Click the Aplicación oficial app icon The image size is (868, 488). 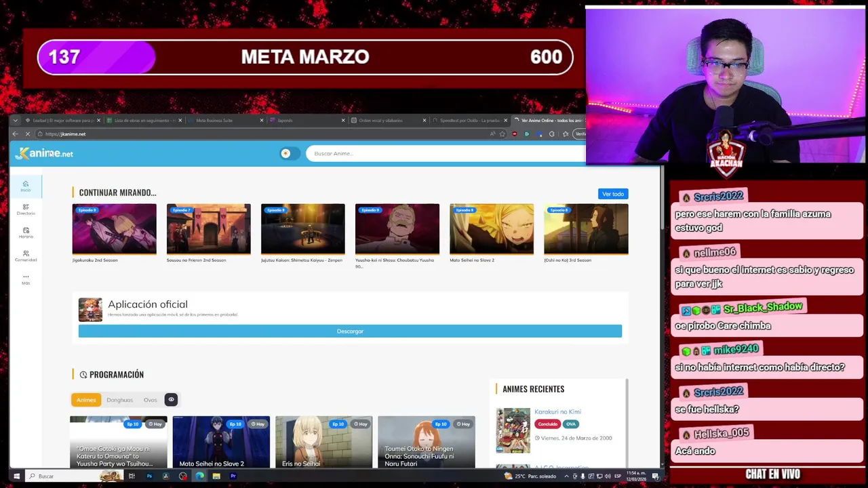pos(90,310)
